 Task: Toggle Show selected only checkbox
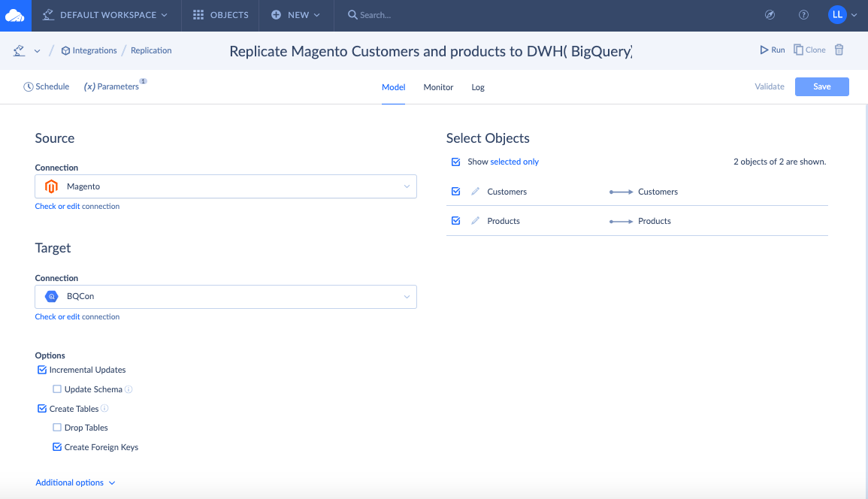point(455,162)
